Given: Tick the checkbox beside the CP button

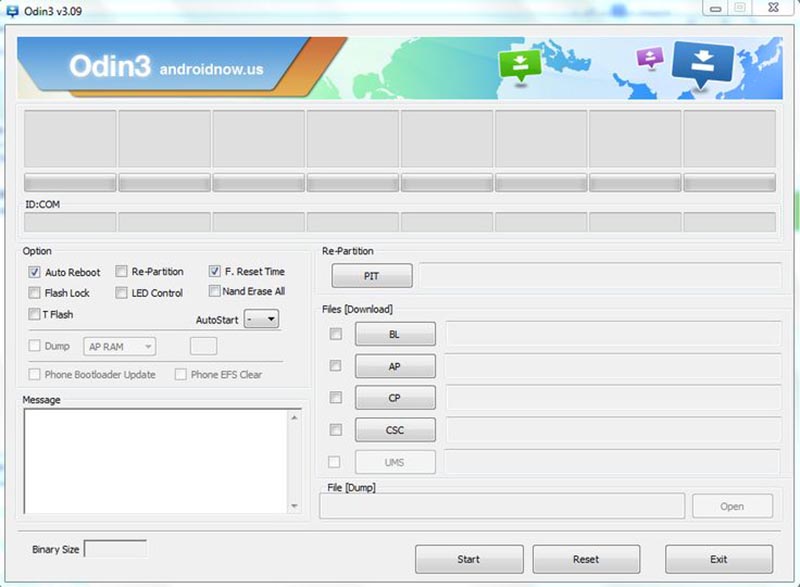Looking at the screenshot, I should [336, 397].
